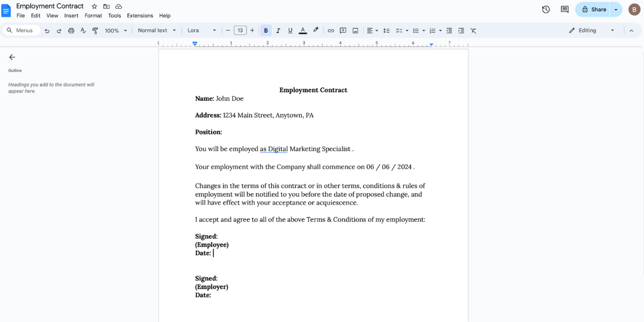Image resolution: width=644 pixels, height=322 pixels.
Task: Open the text color picker
Action: coord(303,30)
